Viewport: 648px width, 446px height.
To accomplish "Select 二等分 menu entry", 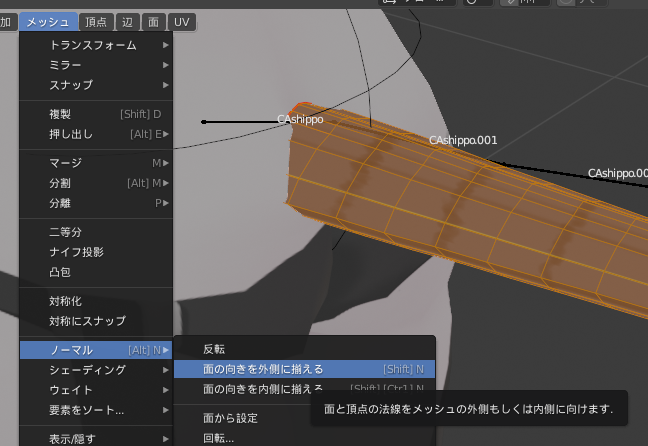I will [x=96, y=232].
